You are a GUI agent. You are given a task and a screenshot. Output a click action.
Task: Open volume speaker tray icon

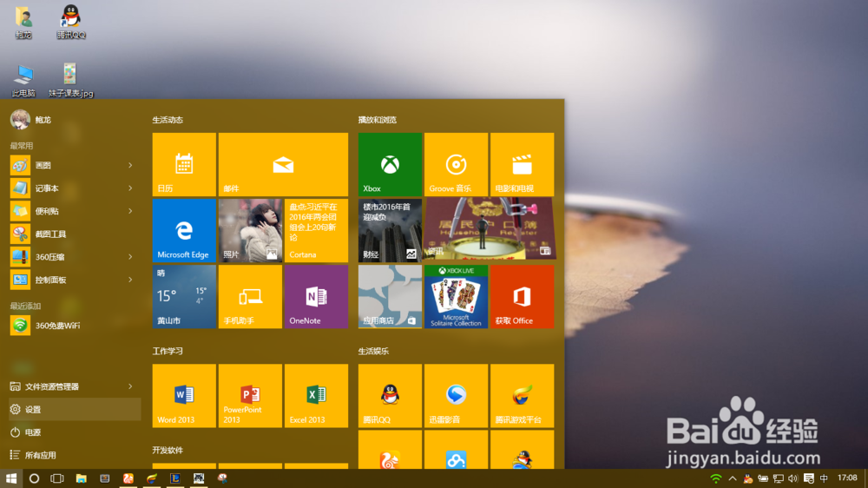coord(792,478)
